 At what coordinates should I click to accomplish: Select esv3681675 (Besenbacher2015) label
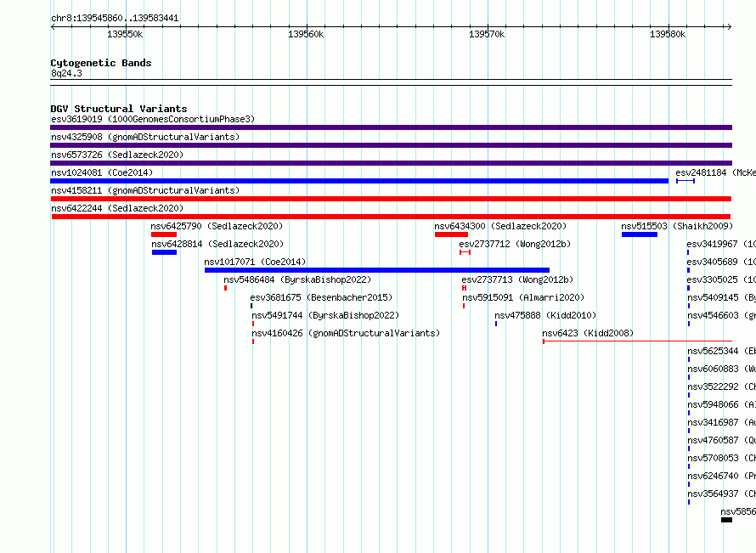[322, 297]
